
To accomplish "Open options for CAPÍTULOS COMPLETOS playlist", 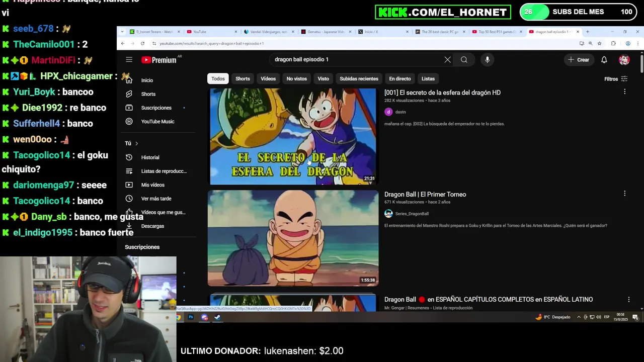I will coord(628,299).
